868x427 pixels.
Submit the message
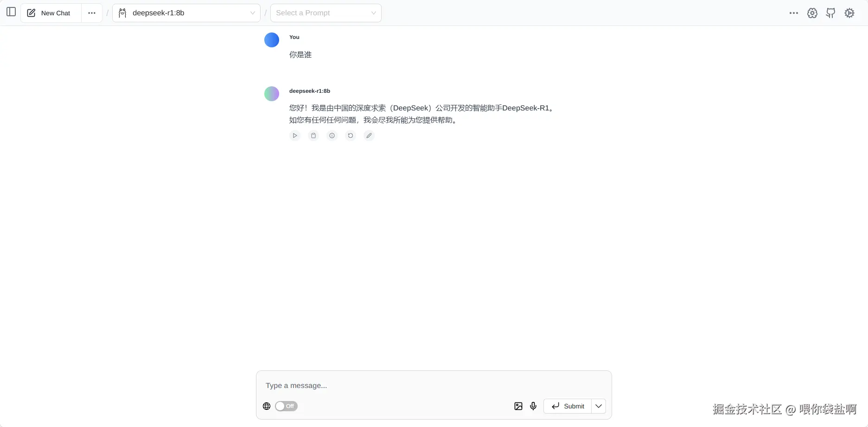568,406
